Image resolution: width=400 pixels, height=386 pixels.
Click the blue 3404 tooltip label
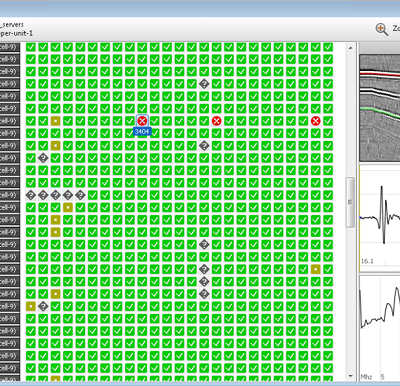142,132
